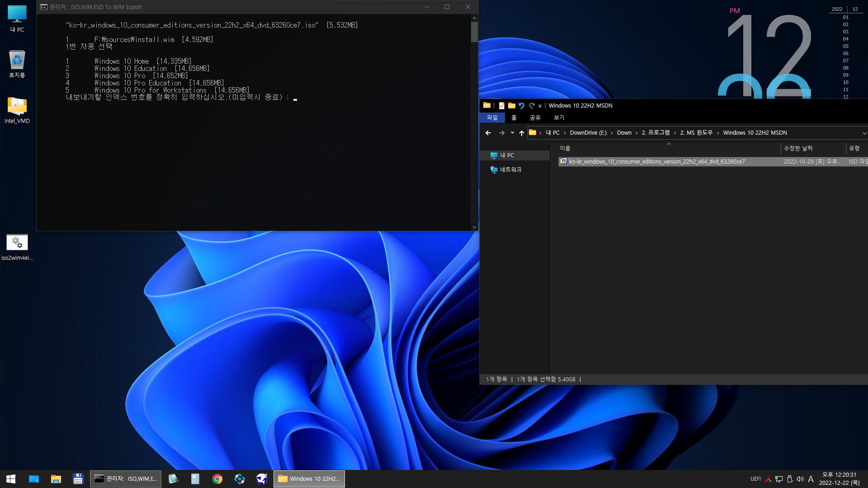Click 'Windows 10 Pro for Workstations' console line
This screenshot has width=868, height=488.
coord(158,90)
